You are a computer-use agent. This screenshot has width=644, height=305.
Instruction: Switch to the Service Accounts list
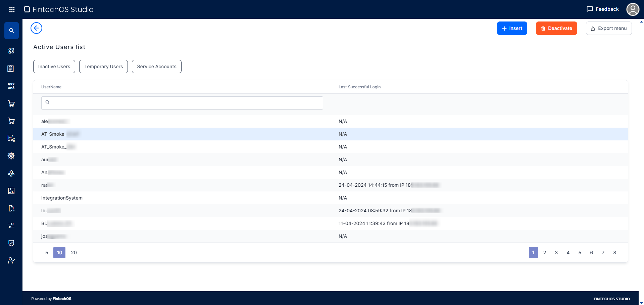click(156, 67)
